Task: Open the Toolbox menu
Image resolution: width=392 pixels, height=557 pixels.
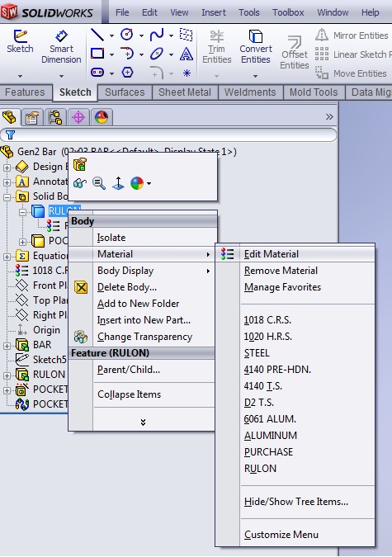Action: [288, 12]
